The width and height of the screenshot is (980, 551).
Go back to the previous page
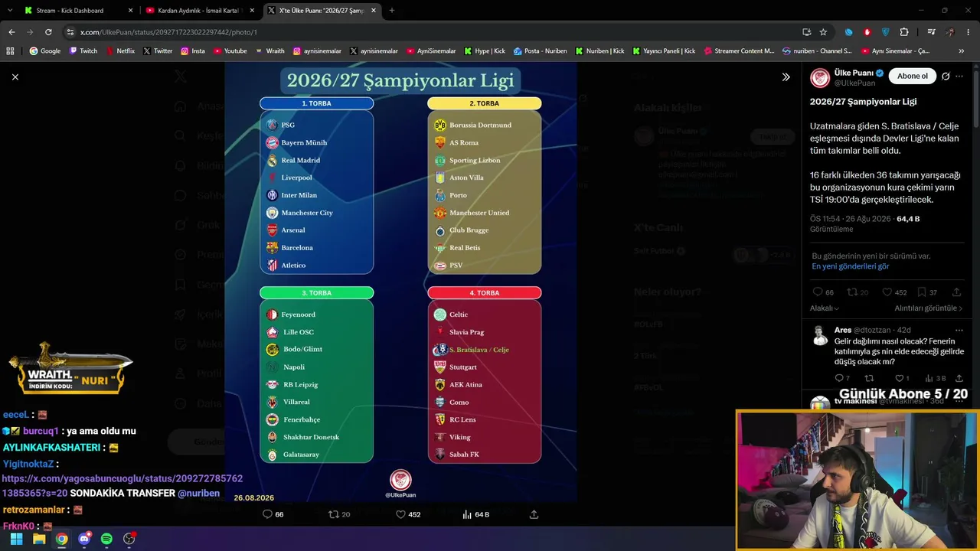11,32
